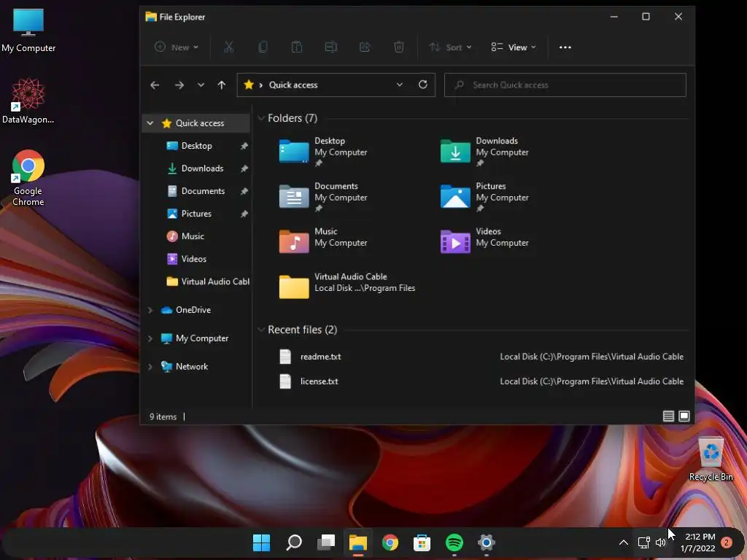Viewport: 747px width, 560px height.
Task: Open the New dropdown menu
Action: pos(177,47)
